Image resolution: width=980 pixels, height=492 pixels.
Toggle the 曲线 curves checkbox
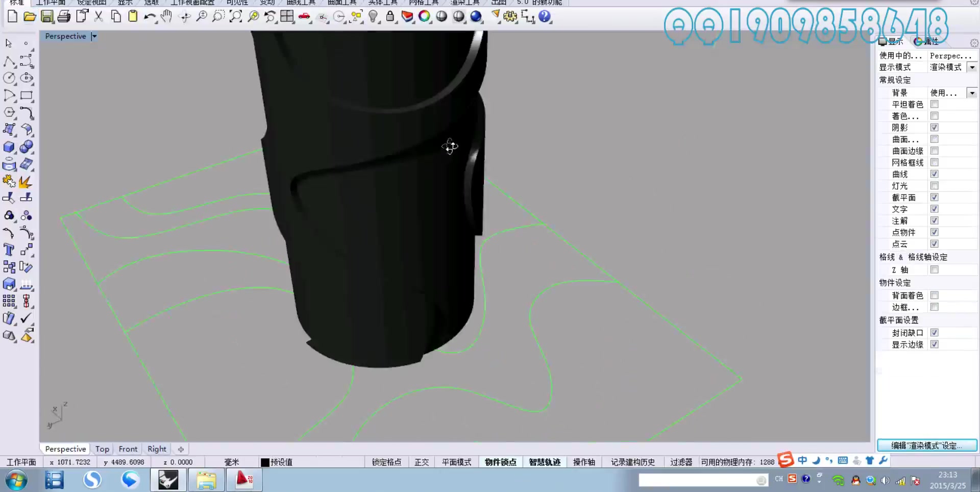pos(934,174)
